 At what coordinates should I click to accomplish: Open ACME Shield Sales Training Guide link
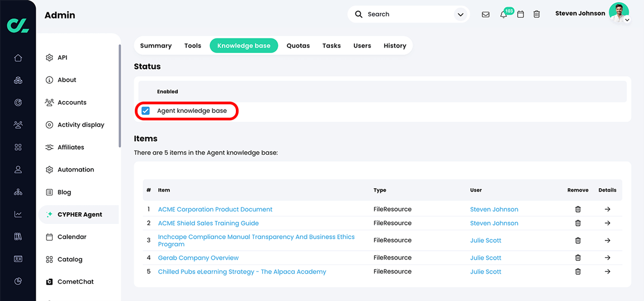click(208, 223)
